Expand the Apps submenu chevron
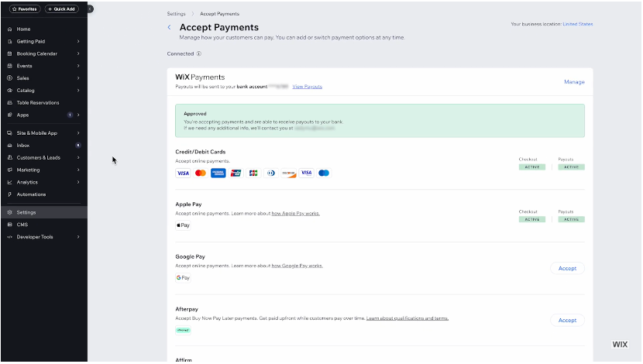Viewport: 643px width, 364px height. click(x=78, y=115)
